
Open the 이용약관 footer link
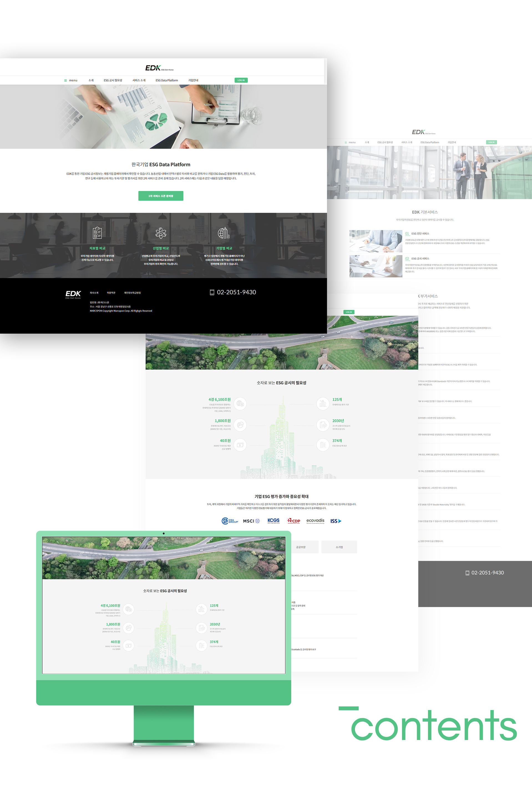[111, 293]
